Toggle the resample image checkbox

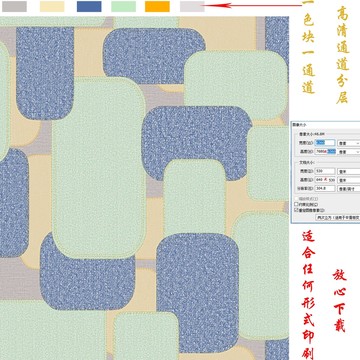(x=296, y=210)
